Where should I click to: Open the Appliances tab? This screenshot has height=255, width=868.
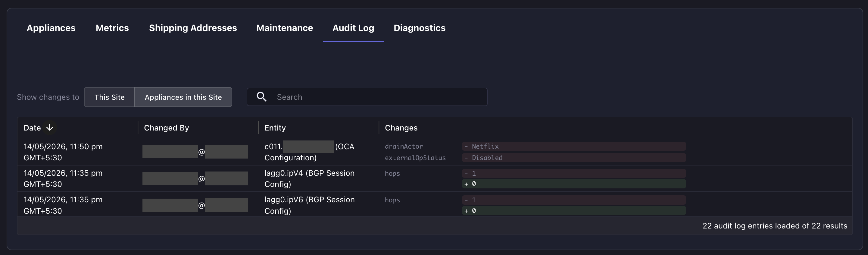(x=51, y=28)
